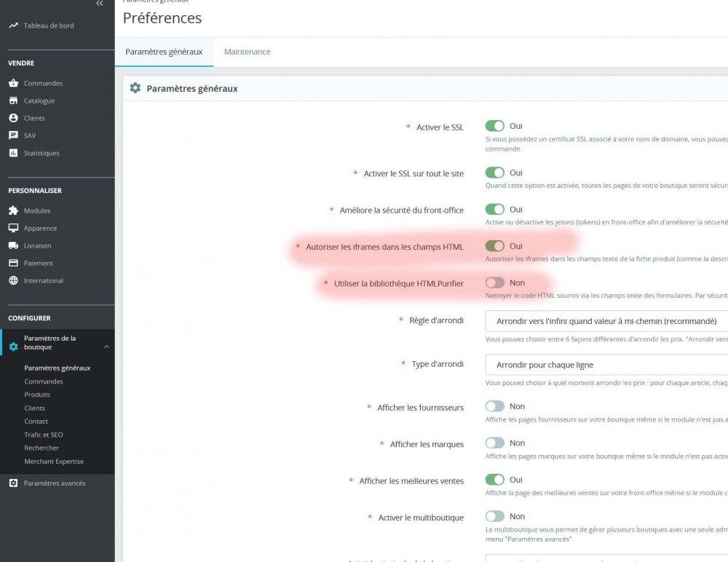Open the Catalogue menu item
This screenshot has height=562, width=728.
coord(39,100)
